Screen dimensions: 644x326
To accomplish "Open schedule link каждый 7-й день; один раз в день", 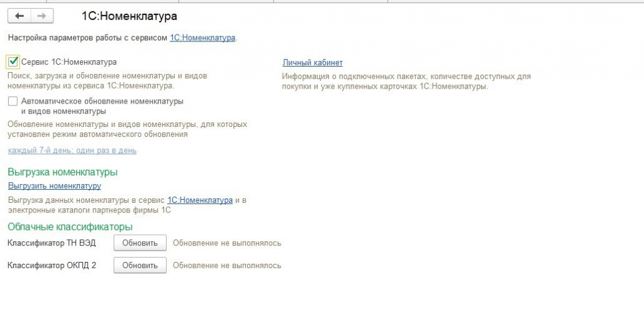I will point(72,151).
